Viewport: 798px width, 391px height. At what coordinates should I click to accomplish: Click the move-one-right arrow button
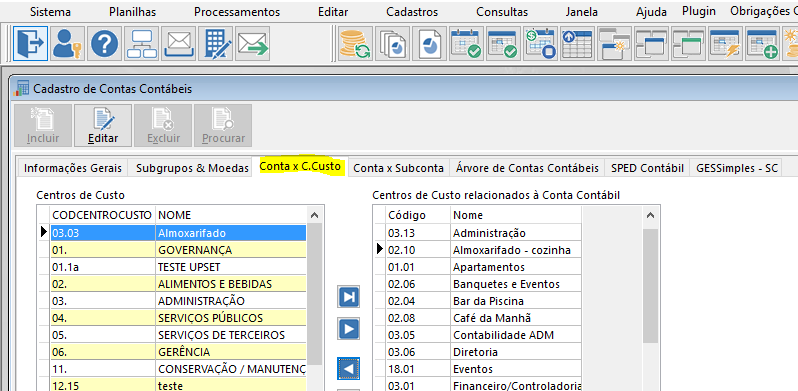tap(349, 329)
